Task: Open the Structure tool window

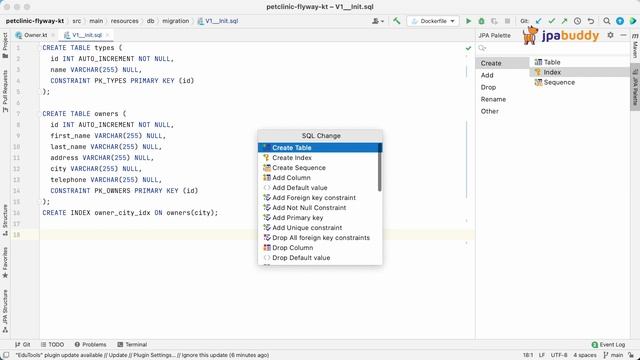Action: pos(5,220)
